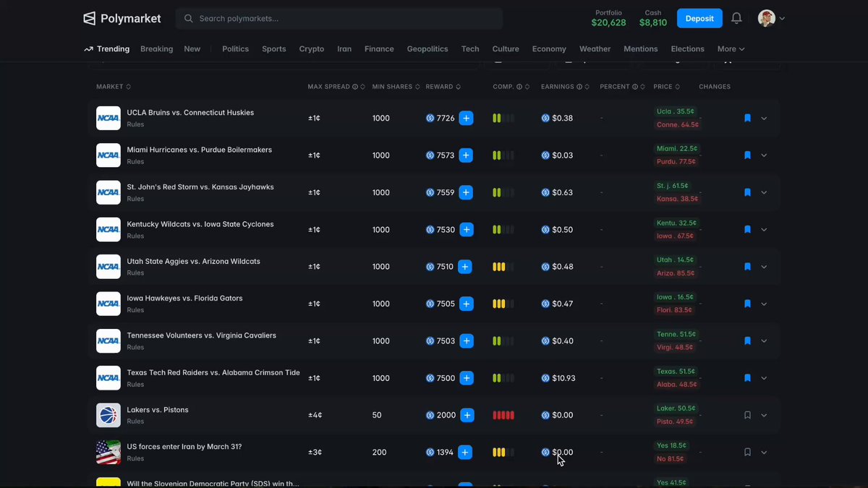Add reward for Iowa Hawkeyes vs. Florida Gators
This screenshot has width=868, height=488.
pyautogui.click(x=467, y=304)
